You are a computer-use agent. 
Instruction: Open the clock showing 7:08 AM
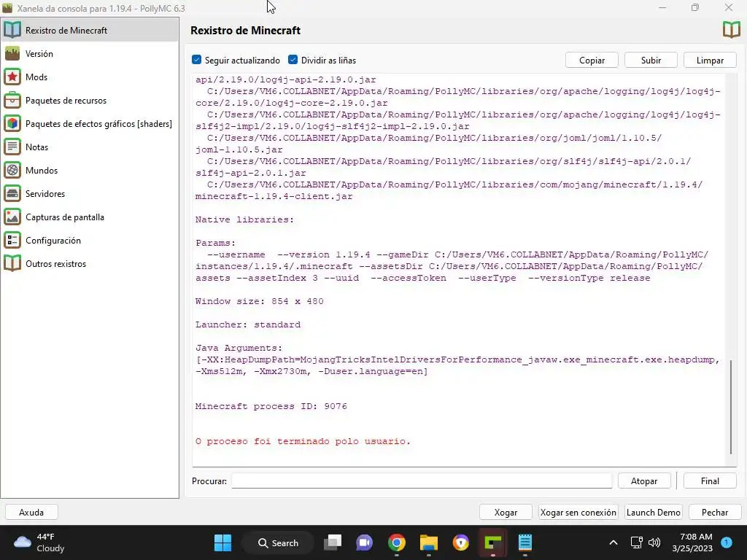692,542
